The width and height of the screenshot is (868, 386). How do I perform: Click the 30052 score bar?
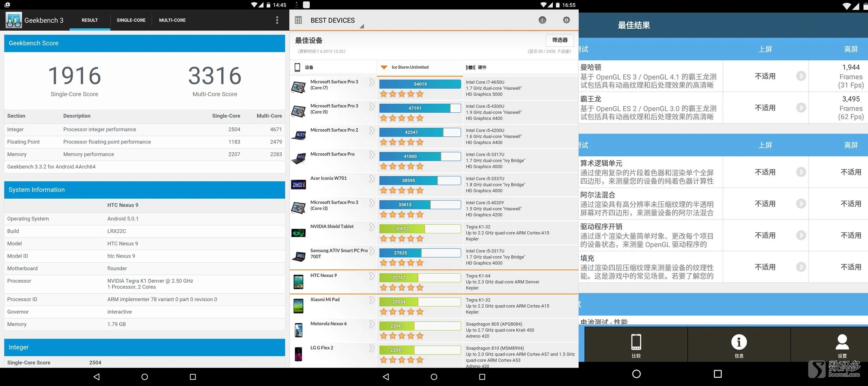[x=420, y=229]
